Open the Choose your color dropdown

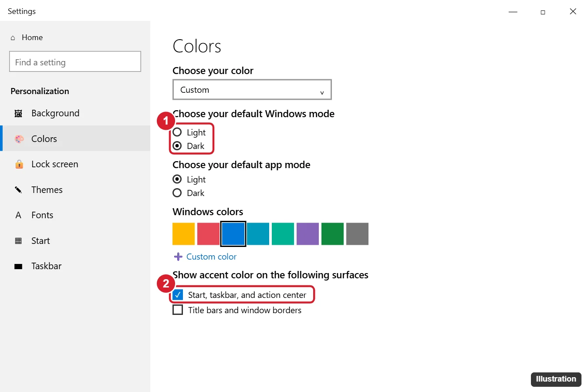tap(252, 90)
